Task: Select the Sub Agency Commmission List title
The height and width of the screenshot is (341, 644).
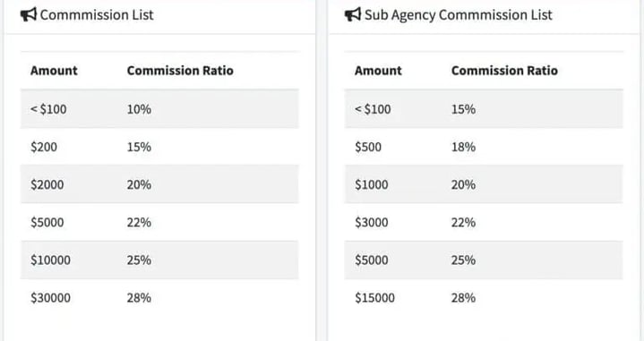Action: [459, 15]
